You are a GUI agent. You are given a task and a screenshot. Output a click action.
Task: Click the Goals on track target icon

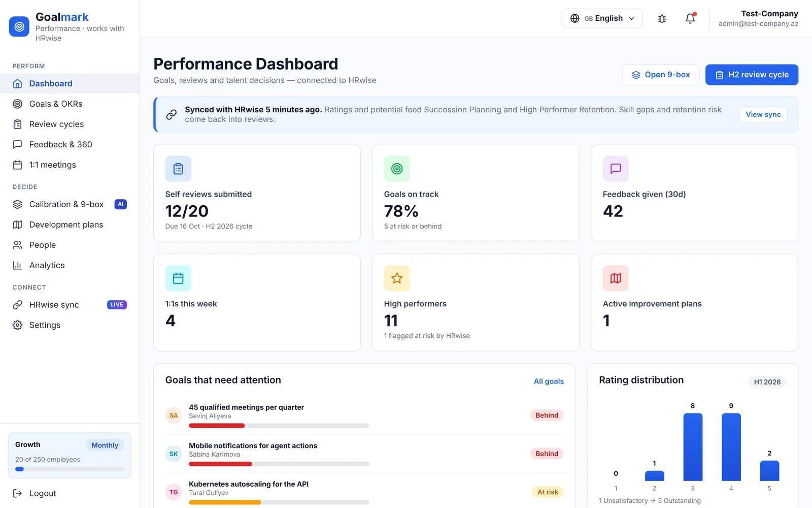tap(397, 169)
